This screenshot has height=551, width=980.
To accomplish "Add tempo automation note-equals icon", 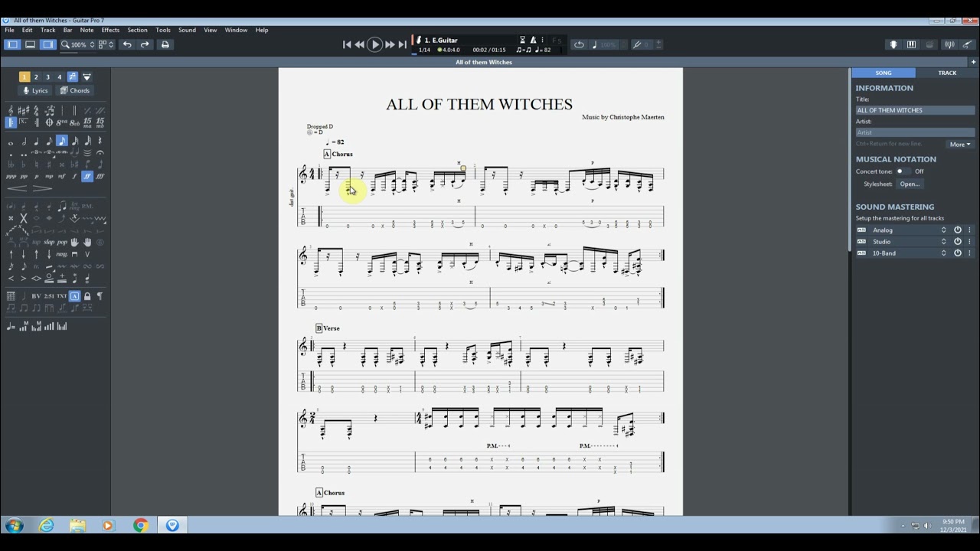I will click(11, 325).
